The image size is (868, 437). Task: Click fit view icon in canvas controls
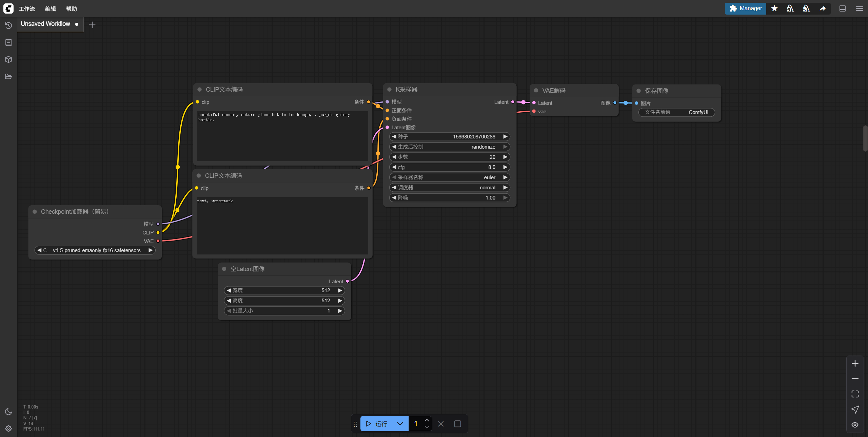coord(855,394)
